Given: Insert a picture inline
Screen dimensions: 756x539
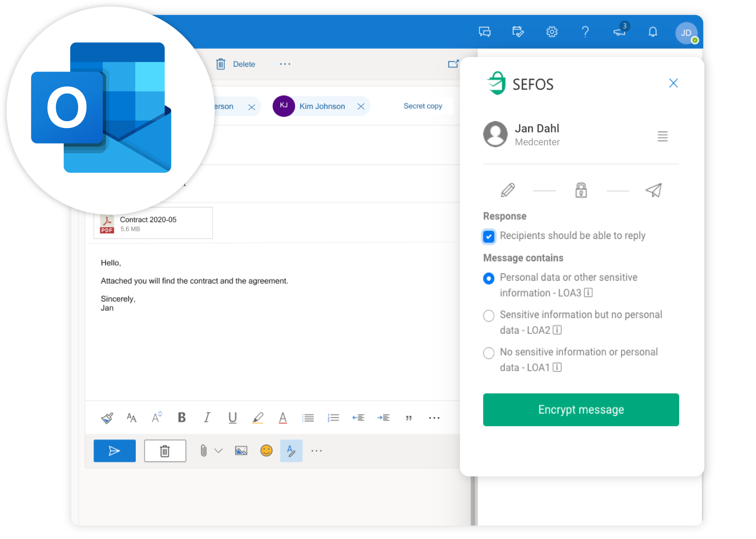Looking at the screenshot, I should [x=241, y=451].
